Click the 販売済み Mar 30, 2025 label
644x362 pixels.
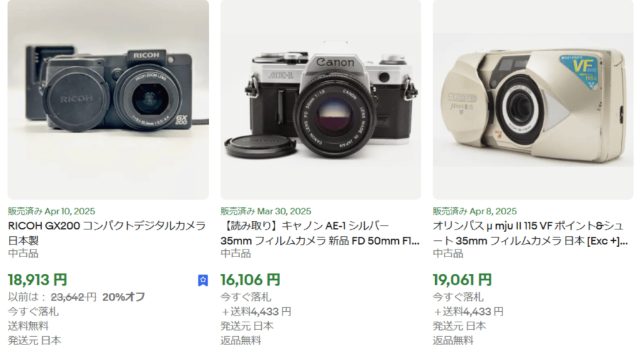tap(266, 211)
